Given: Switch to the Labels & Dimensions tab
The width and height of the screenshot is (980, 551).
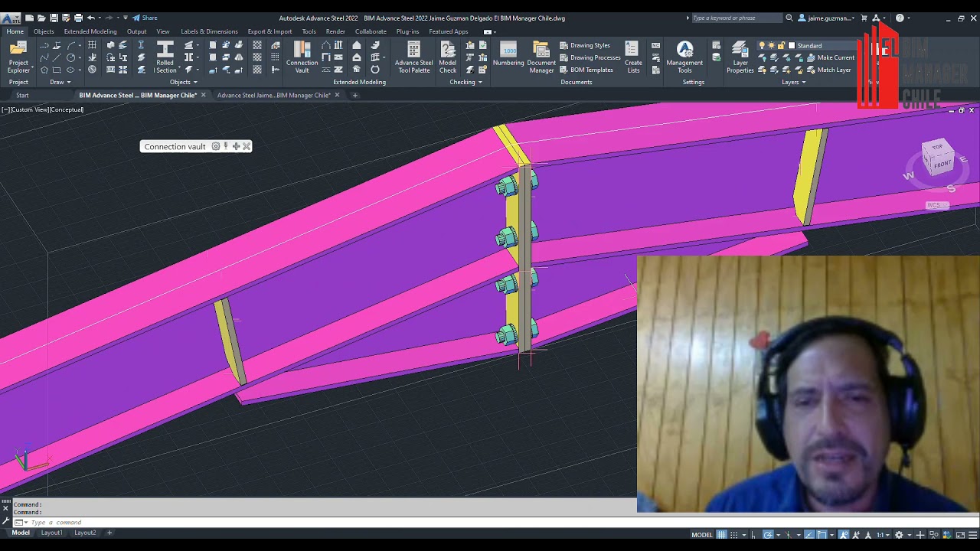Looking at the screenshot, I should point(209,31).
